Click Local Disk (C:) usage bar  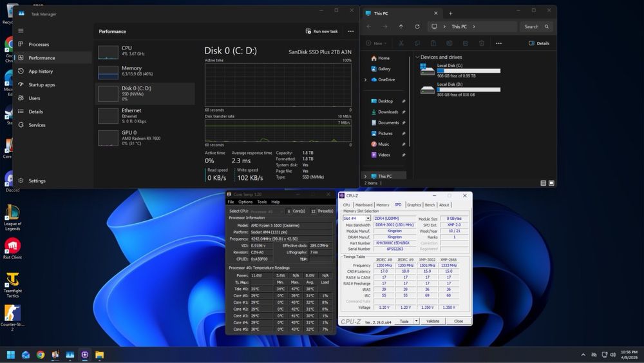[469, 71]
